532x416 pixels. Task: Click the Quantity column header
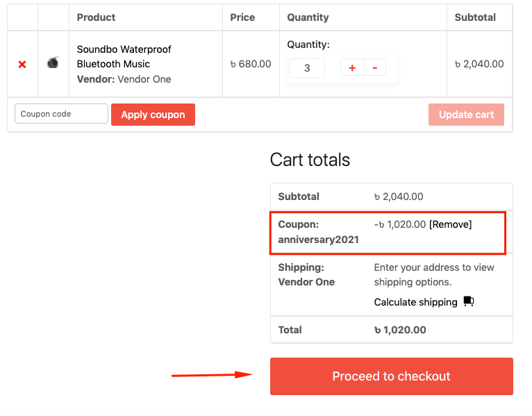pyautogui.click(x=308, y=17)
